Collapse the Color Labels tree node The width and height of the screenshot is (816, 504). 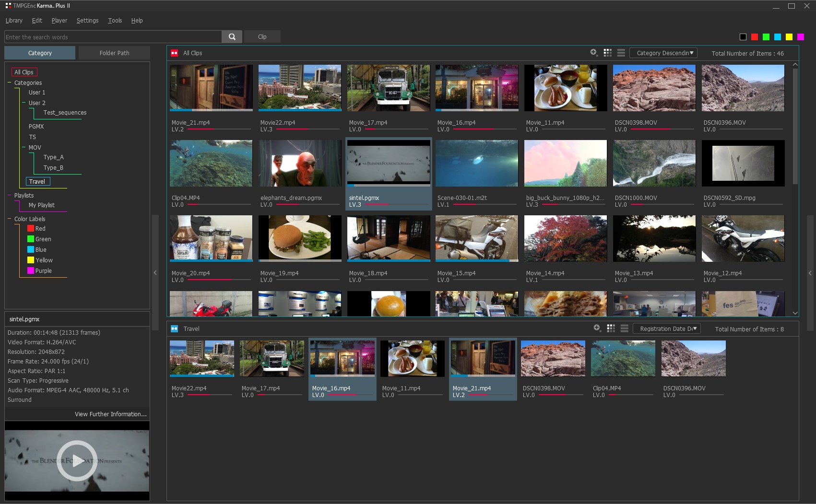(9, 219)
